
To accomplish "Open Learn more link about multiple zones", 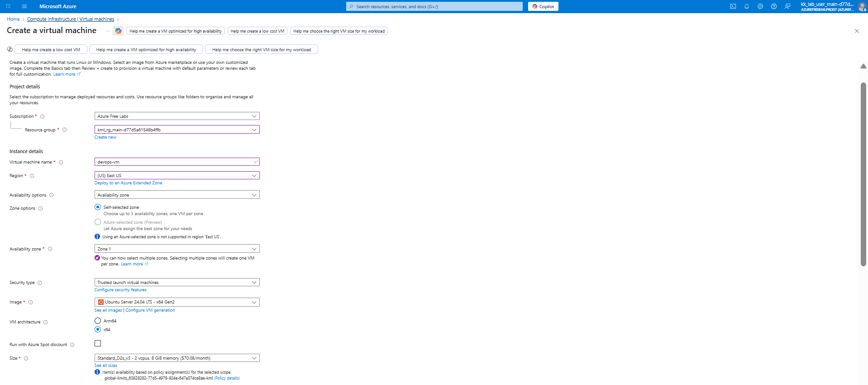I will [x=134, y=264].
